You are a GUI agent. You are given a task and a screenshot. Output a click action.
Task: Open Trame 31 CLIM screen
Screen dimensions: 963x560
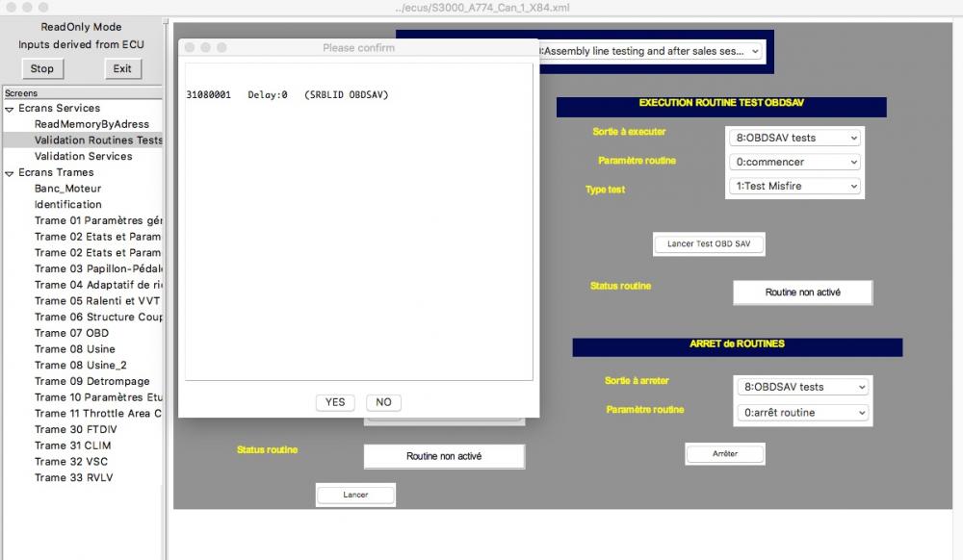[73, 445]
